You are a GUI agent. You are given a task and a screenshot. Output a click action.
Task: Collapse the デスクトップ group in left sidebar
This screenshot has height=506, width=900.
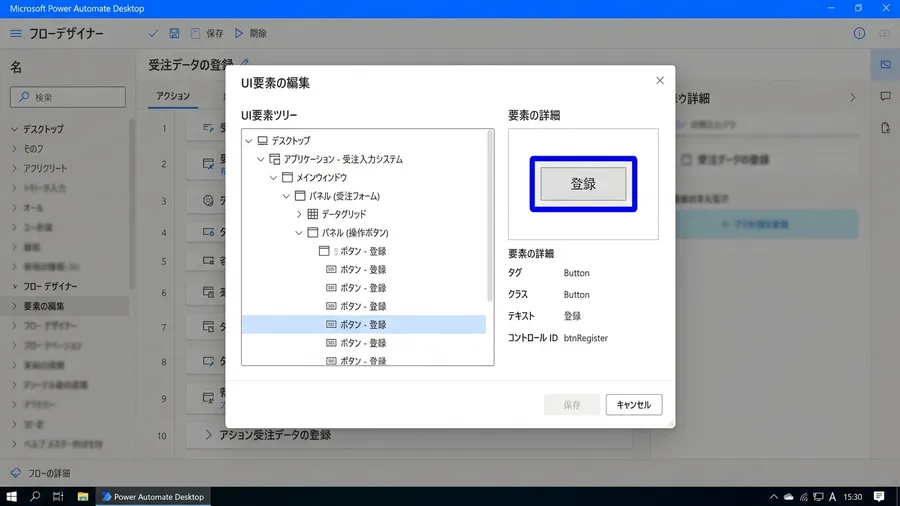click(14, 130)
